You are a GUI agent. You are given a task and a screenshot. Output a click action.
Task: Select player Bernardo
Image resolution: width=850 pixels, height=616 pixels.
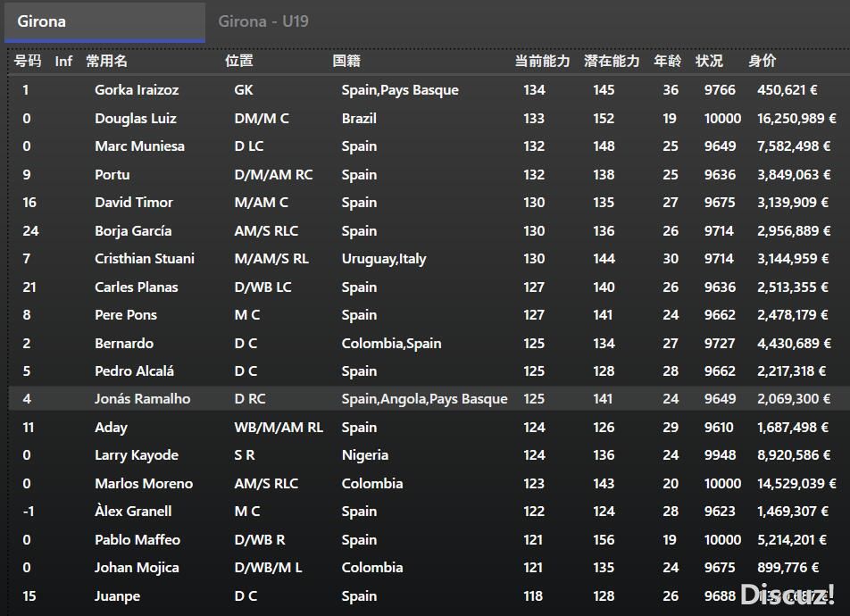tap(124, 343)
